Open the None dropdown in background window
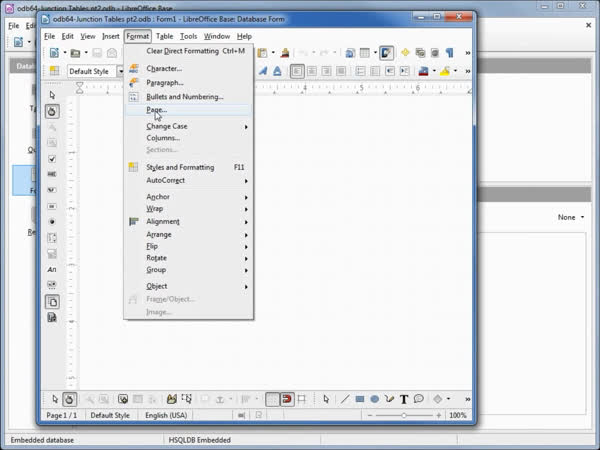The height and width of the screenshot is (450, 600). [x=571, y=217]
